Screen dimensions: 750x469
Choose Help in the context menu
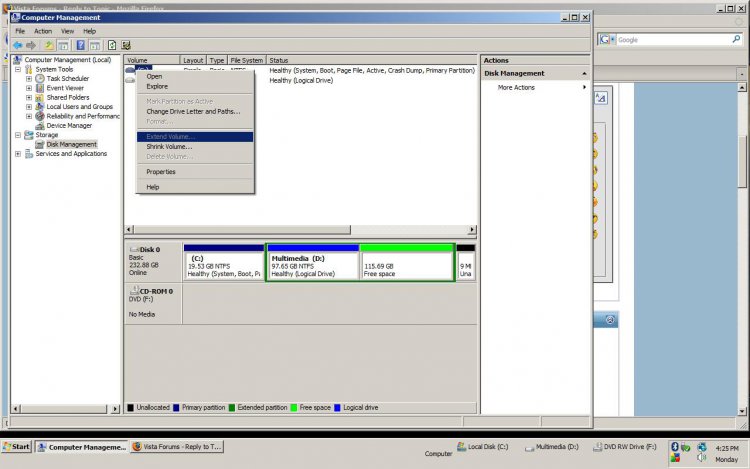coord(195,187)
